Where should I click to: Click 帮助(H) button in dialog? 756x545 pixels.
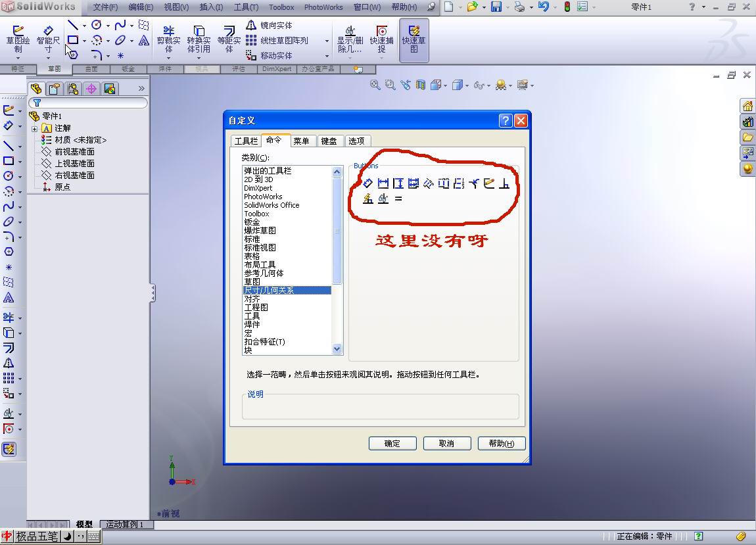coord(502,443)
